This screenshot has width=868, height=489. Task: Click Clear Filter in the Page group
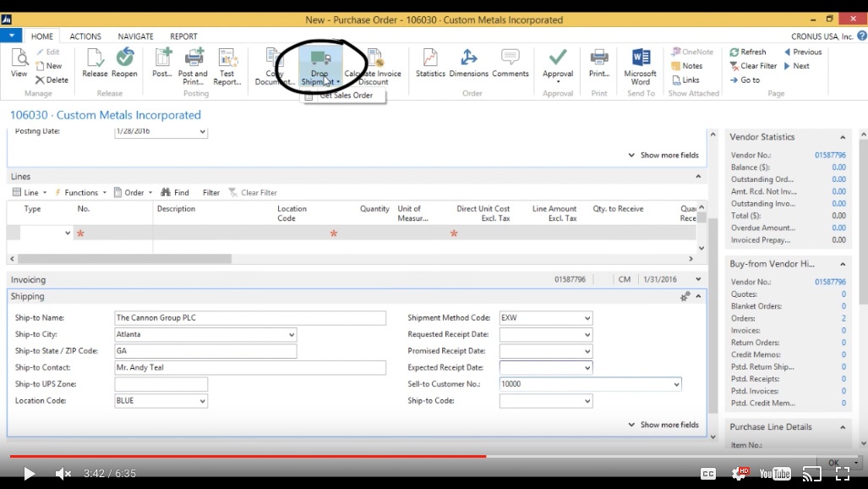pyautogui.click(x=753, y=66)
